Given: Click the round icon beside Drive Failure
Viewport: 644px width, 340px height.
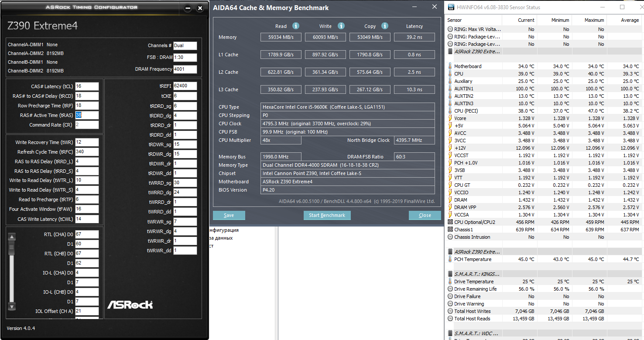Looking at the screenshot, I should pyautogui.click(x=450, y=296).
